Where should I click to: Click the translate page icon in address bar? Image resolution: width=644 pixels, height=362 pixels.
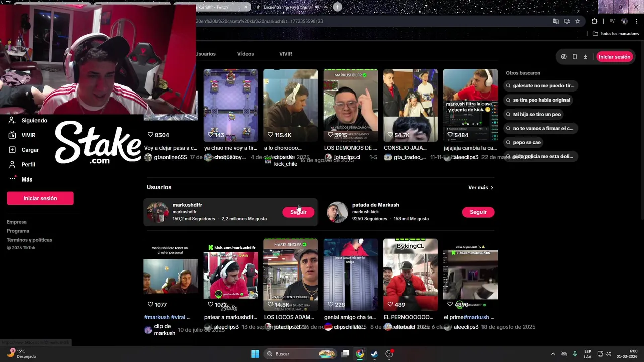556,21
